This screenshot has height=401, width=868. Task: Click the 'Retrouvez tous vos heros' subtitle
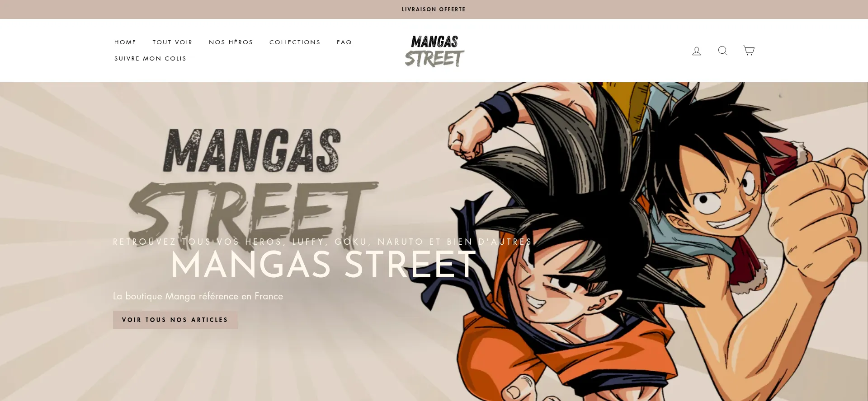(x=323, y=242)
